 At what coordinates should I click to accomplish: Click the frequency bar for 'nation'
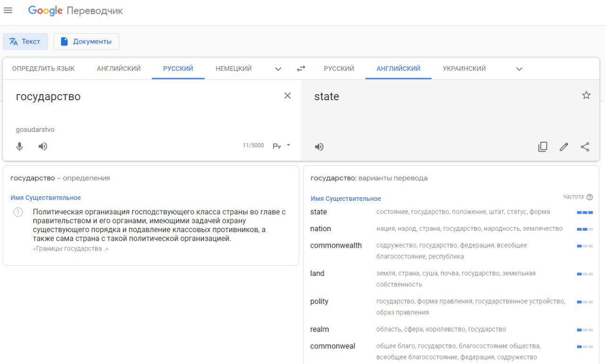coord(585,229)
